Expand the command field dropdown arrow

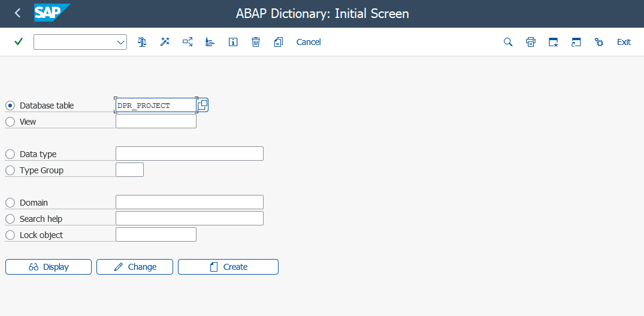point(120,42)
